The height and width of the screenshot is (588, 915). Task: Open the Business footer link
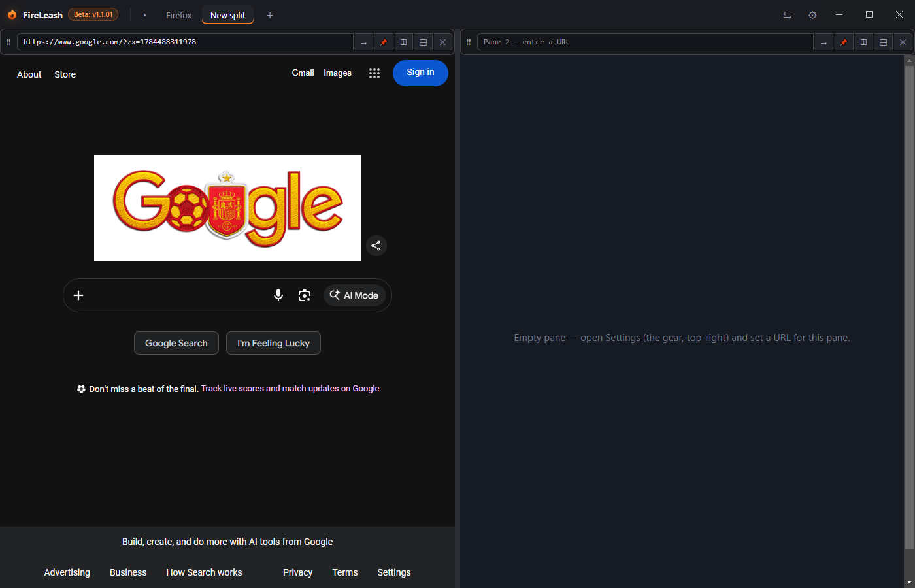coord(128,572)
